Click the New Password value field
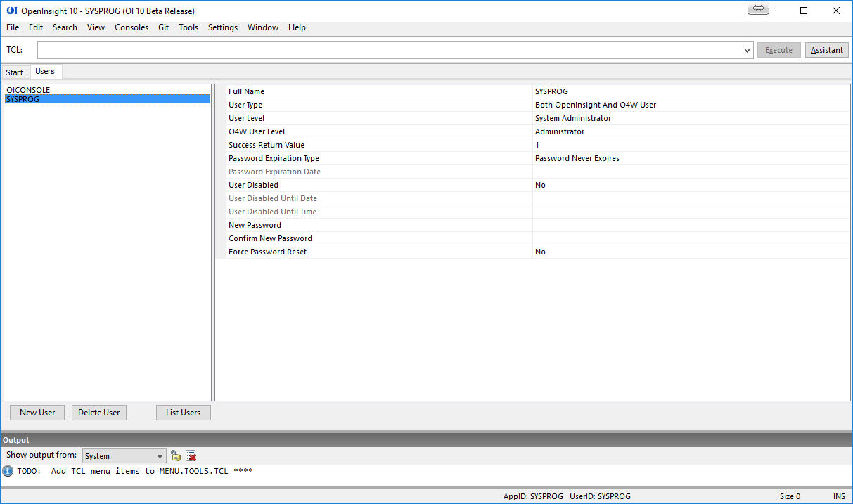This screenshot has width=853, height=504. pyautogui.click(x=691, y=225)
